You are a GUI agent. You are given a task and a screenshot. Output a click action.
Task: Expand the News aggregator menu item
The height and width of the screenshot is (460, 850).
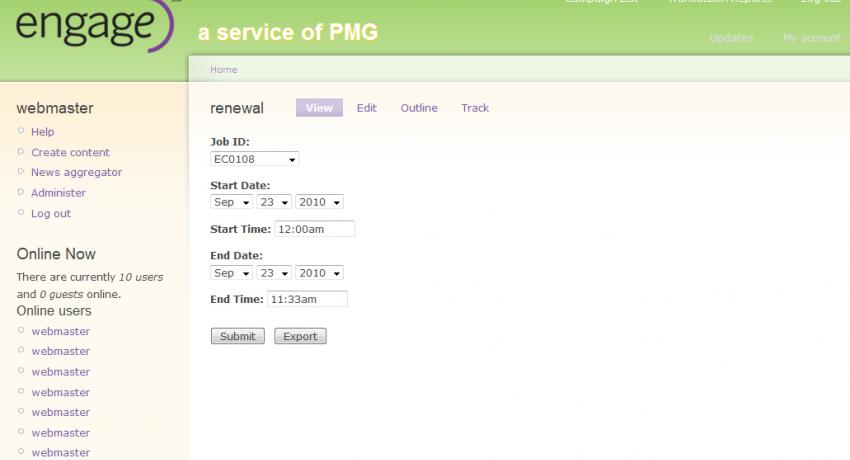(21, 172)
